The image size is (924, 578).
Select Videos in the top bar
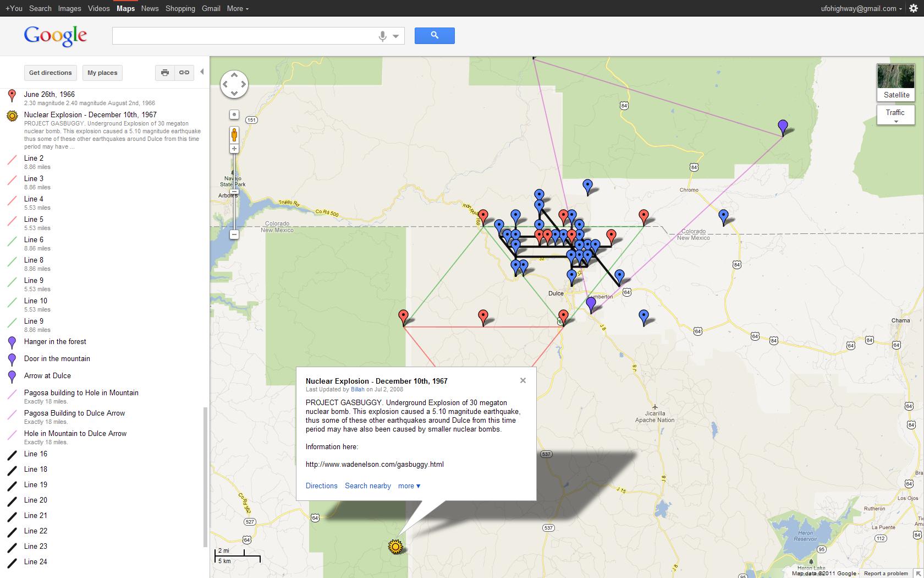click(99, 8)
